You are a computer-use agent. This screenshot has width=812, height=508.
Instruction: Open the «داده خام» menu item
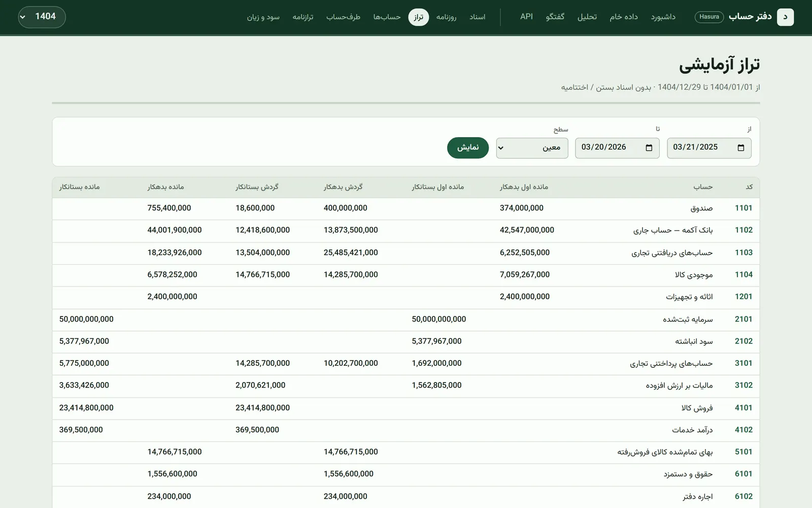(623, 17)
